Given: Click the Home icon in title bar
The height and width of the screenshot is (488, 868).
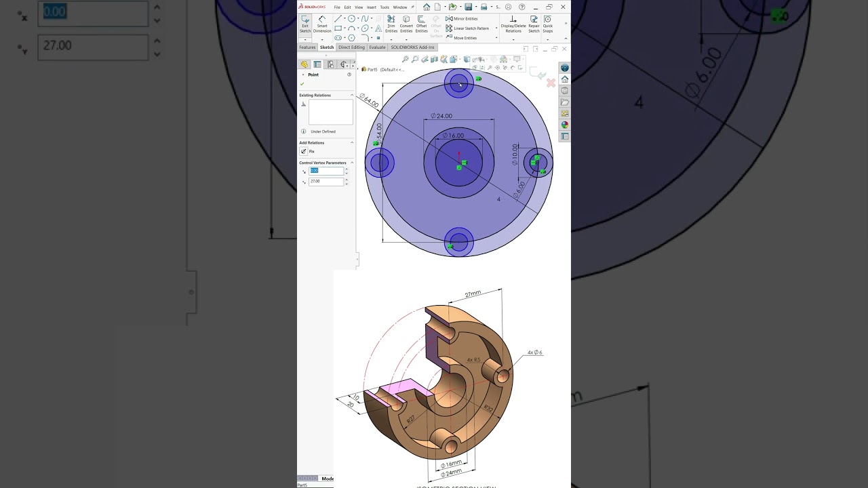Looking at the screenshot, I should click(427, 7).
